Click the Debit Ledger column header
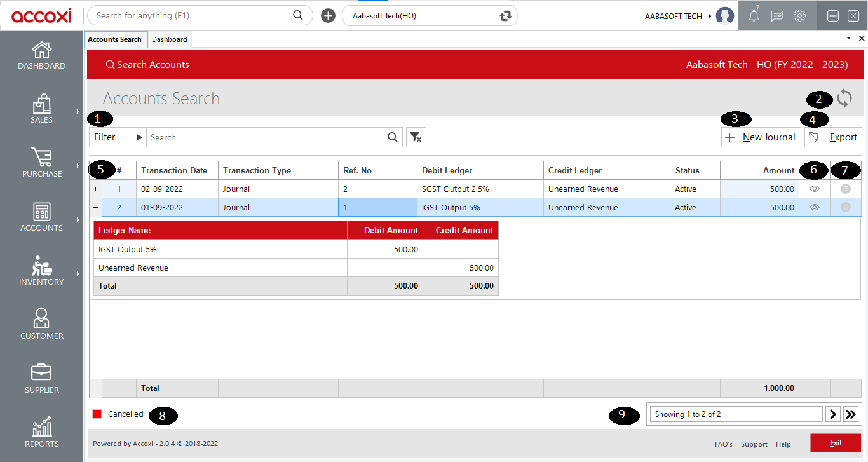 coord(480,170)
